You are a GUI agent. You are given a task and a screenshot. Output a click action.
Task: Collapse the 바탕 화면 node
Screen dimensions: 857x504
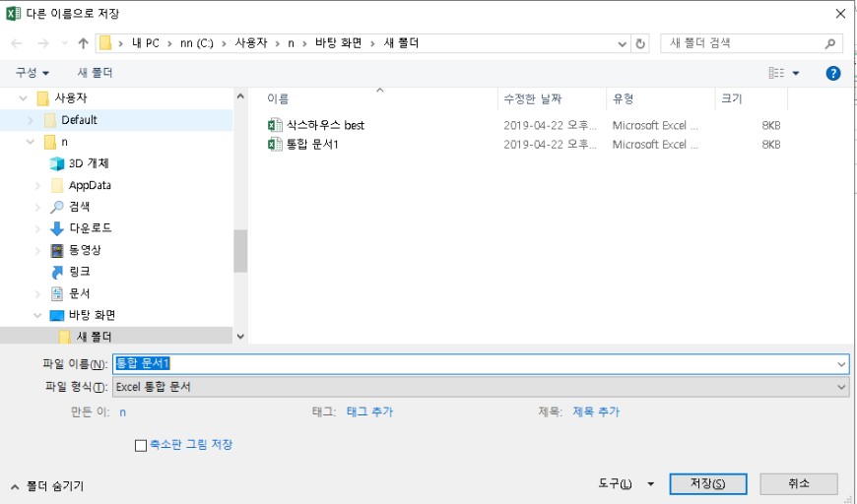pyautogui.click(x=37, y=315)
